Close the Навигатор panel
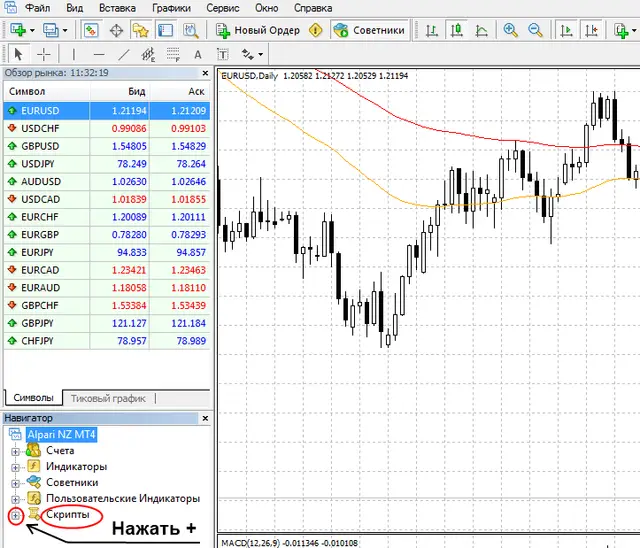The height and width of the screenshot is (548, 640). tap(205, 418)
